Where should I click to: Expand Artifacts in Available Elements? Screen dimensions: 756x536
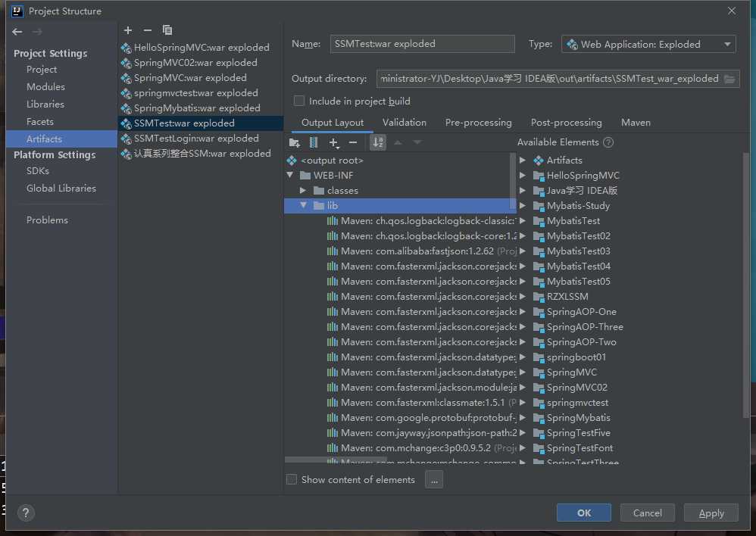[523, 160]
